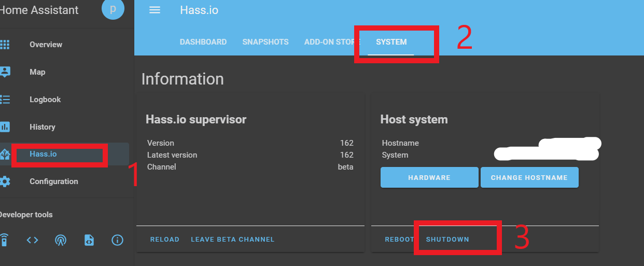This screenshot has width=644, height=266.
Task: Click the Hardware button
Action: point(429,177)
